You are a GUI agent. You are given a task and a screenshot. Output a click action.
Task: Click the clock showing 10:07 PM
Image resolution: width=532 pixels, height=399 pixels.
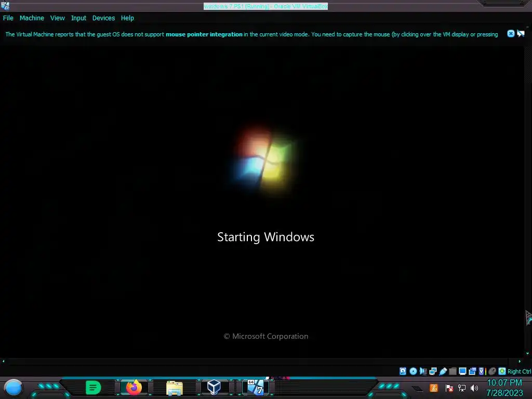pyautogui.click(x=504, y=383)
